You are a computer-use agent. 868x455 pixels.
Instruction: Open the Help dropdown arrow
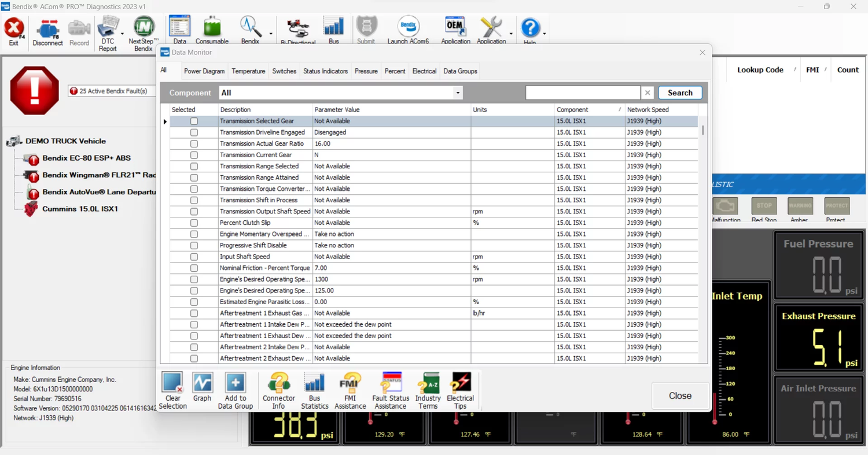coord(545,34)
